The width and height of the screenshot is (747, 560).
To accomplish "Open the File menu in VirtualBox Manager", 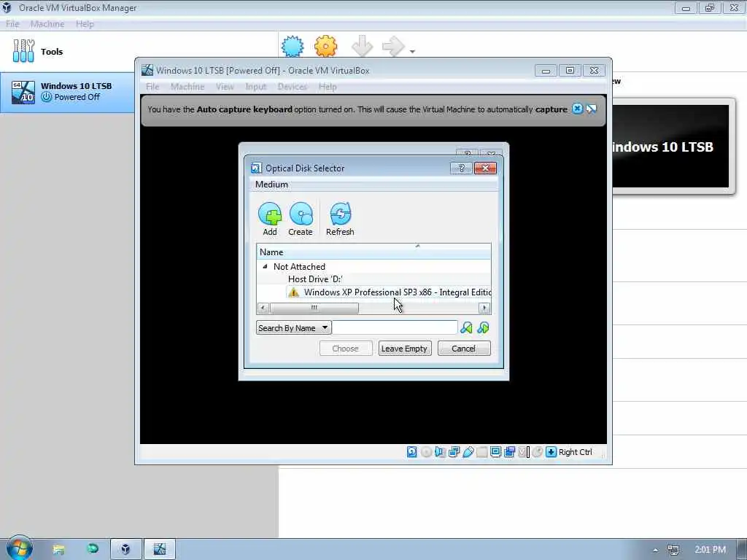I will [12, 24].
